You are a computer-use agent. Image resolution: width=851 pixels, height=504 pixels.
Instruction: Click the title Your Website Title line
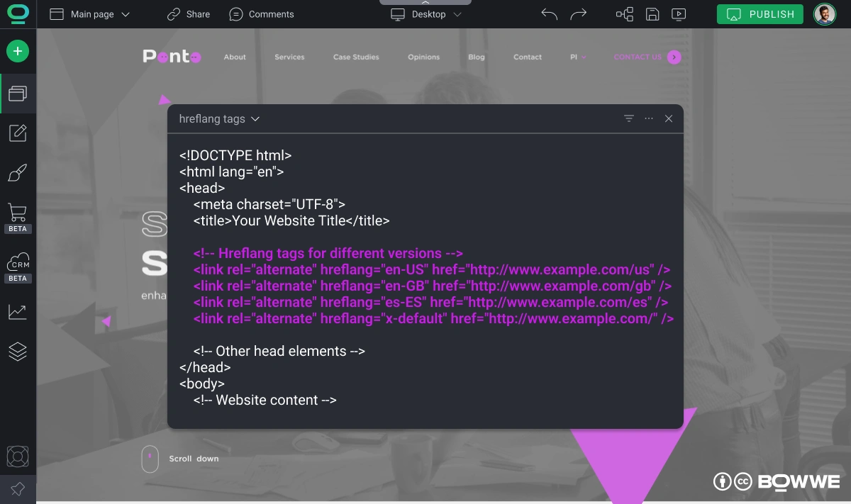[x=291, y=221]
